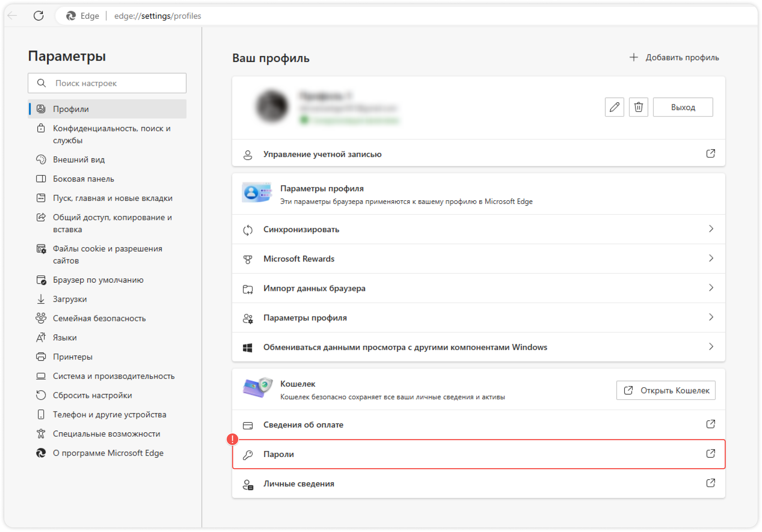Image resolution: width=762 pixels, height=532 pixels.
Task: Click the Файлы cookie sidebar icon
Action: tap(41, 249)
